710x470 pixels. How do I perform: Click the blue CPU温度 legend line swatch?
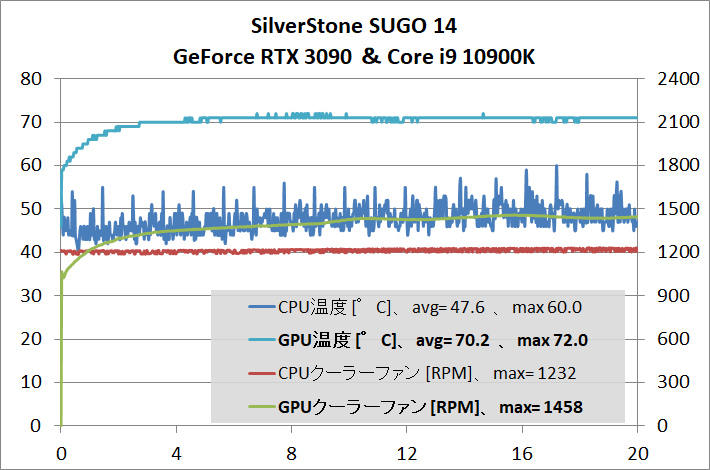tap(262, 307)
